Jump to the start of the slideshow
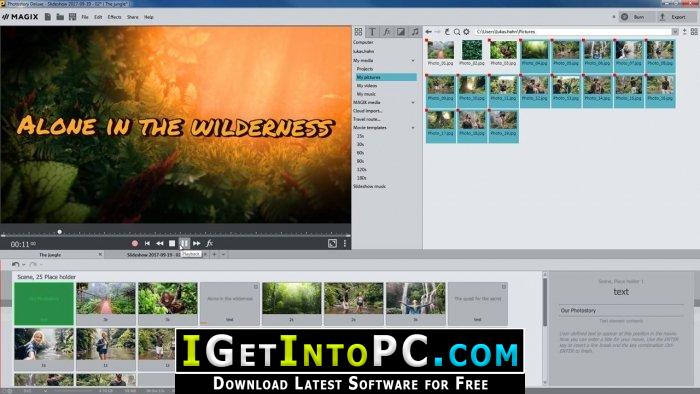700x394 pixels. pos(147,243)
